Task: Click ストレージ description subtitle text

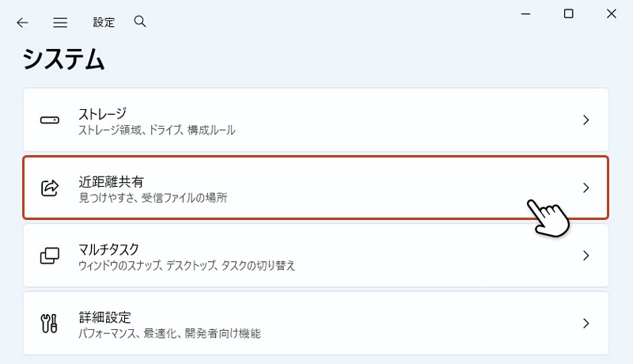Action: 157,130
